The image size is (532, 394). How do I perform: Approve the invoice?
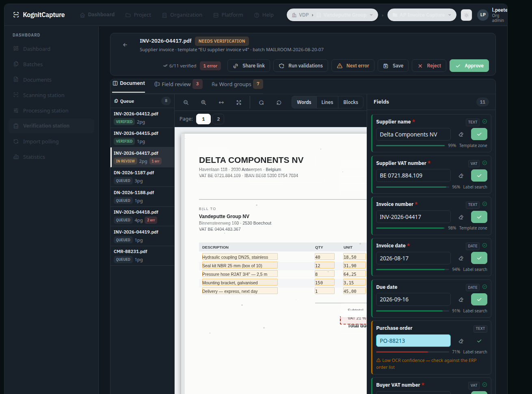click(469, 66)
